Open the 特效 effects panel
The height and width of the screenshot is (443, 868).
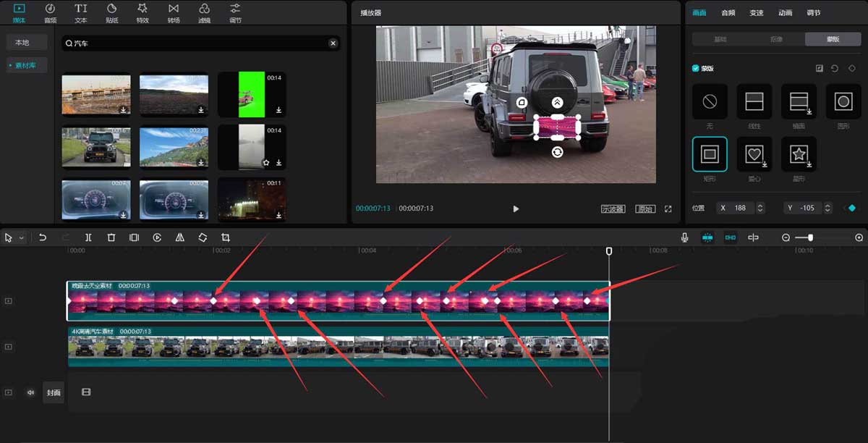(142, 12)
